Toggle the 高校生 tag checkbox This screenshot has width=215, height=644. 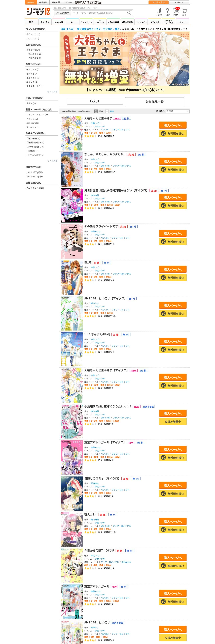[27, 151]
